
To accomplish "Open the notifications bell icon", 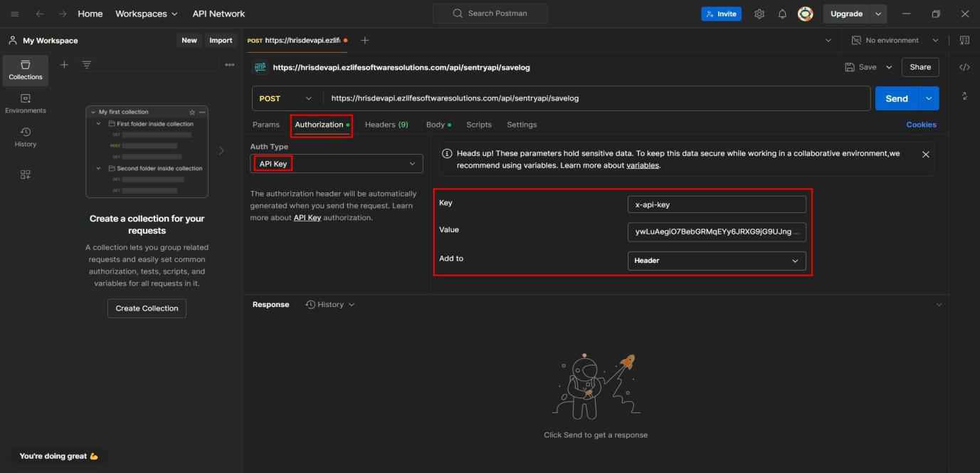I will click(x=782, y=14).
